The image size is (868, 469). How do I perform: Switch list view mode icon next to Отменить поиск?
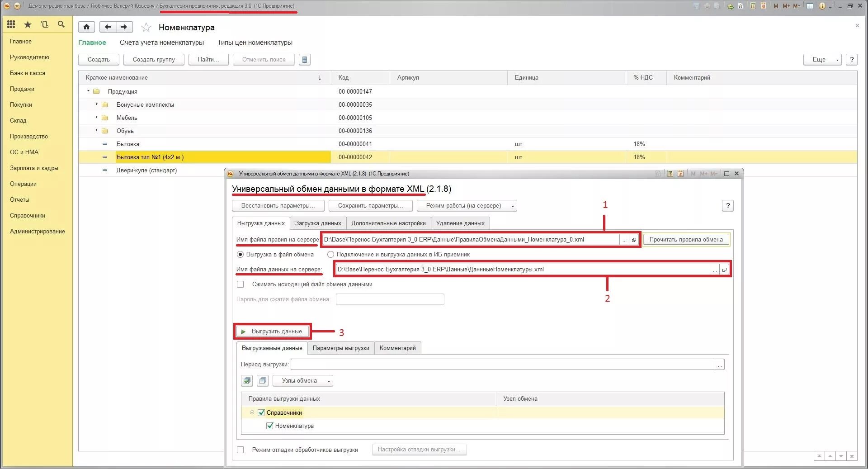tap(305, 60)
